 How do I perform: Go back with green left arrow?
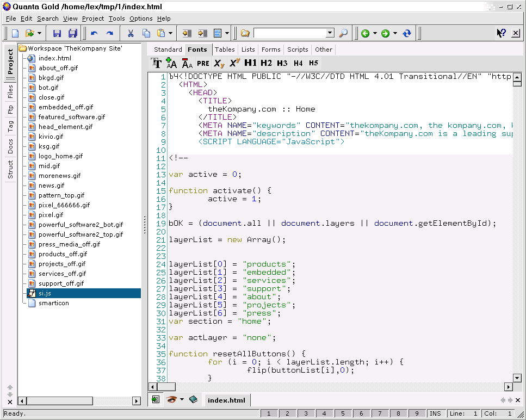(366, 33)
